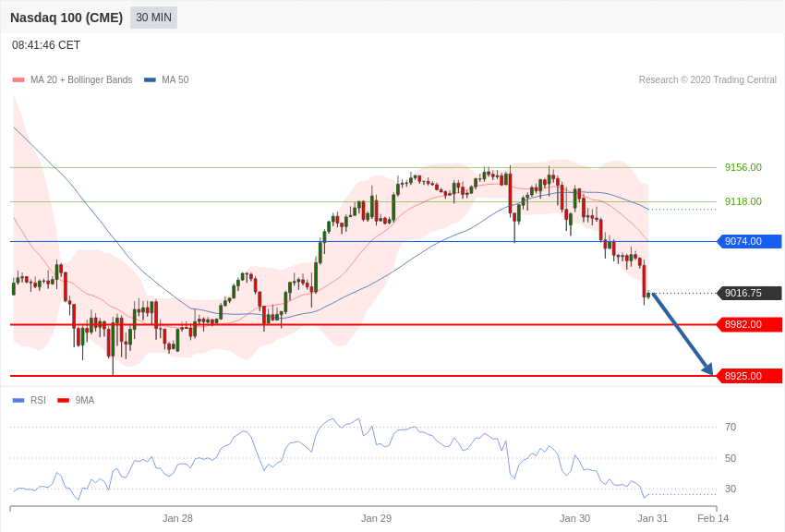785x532 pixels.
Task: Click the 30 MIN timeframe button
Action: tap(153, 18)
